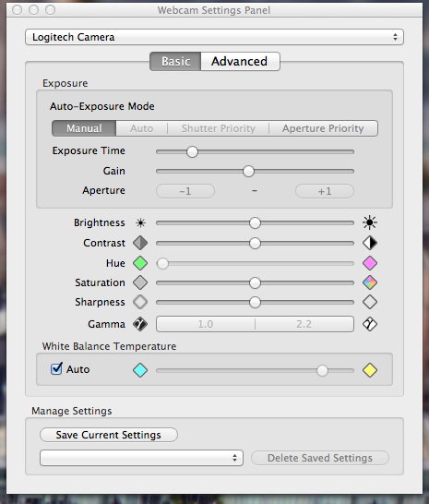429x504 pixels.
Task: Click the light Gamma diamond icon
Action: point(370,324)
